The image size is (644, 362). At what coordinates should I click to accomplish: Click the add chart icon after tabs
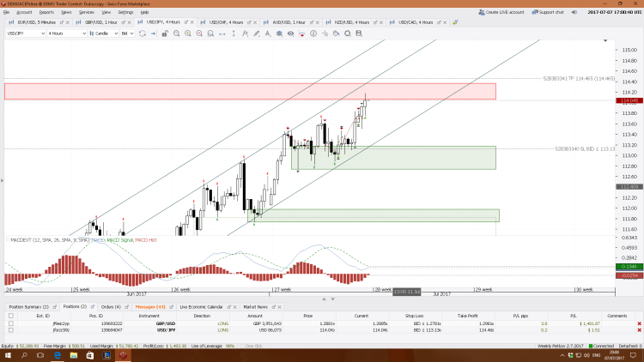[x=454, y=22]
